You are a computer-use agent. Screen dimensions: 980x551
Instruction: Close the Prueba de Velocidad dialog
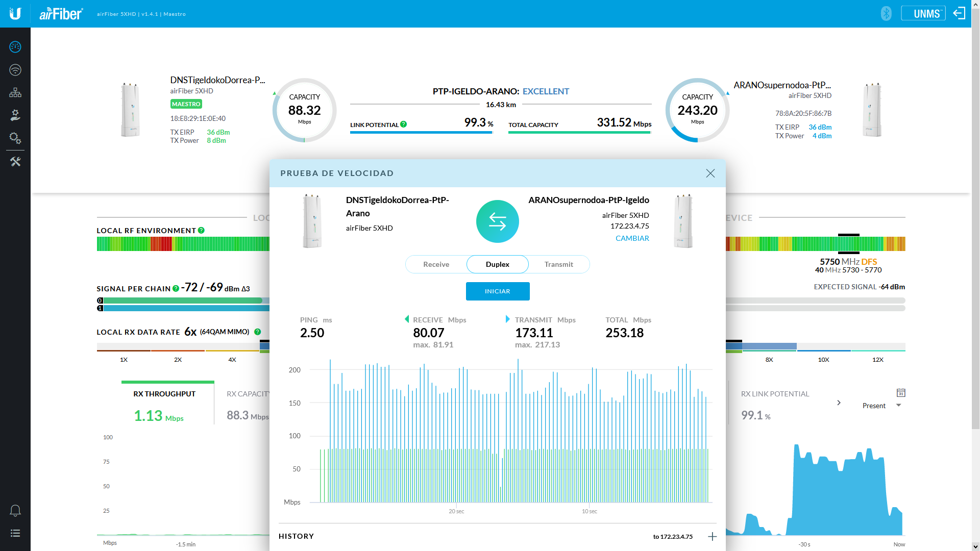[x=710, y=173]
